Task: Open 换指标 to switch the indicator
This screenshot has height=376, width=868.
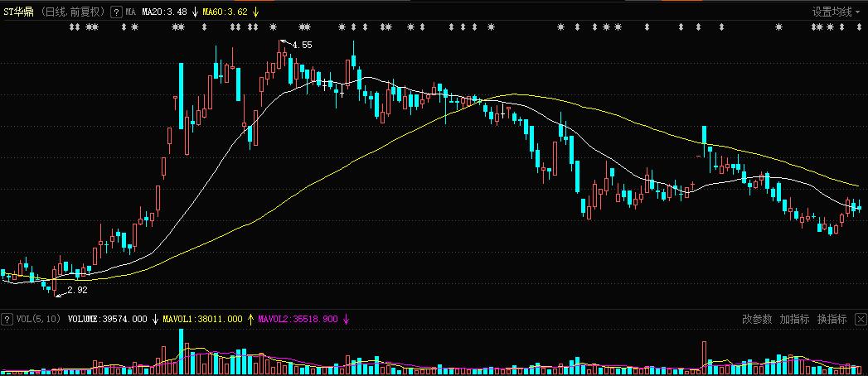Action: [x=832, y=319]
